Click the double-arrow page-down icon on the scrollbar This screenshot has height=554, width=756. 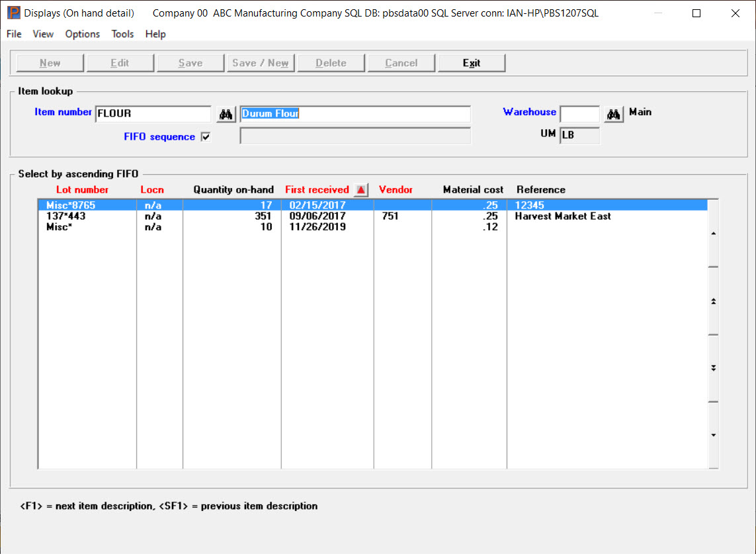pos(714,368)
